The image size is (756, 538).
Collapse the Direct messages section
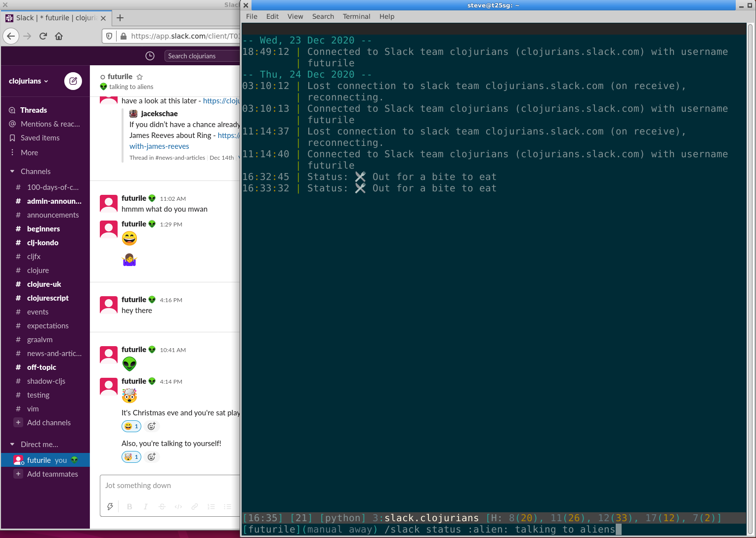(x=12, y=445)
